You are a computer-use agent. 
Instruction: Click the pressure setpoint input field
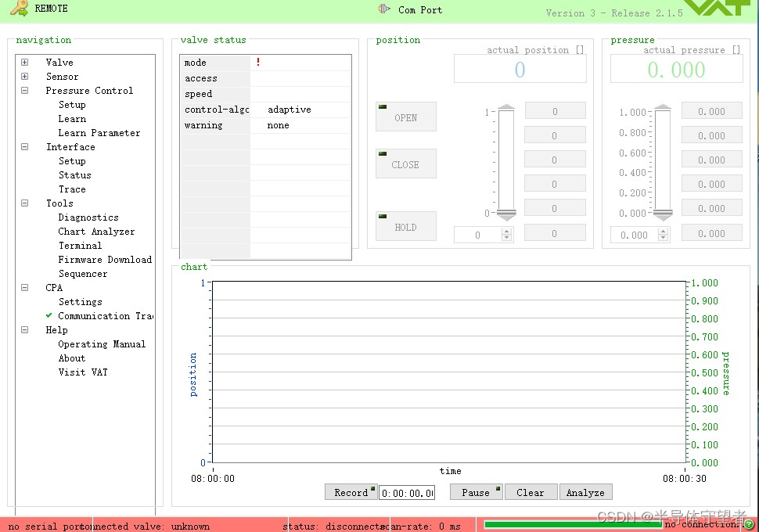(x=635, y=235)
